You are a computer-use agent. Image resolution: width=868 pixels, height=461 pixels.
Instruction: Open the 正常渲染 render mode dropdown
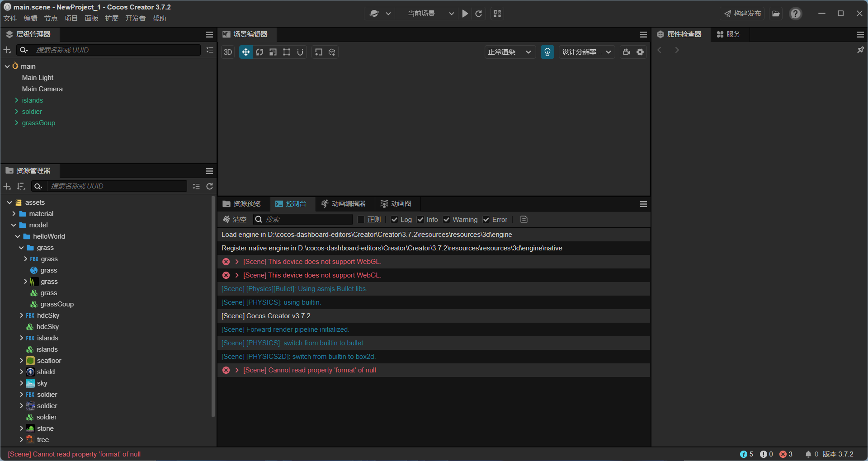(x=510, y=52)
